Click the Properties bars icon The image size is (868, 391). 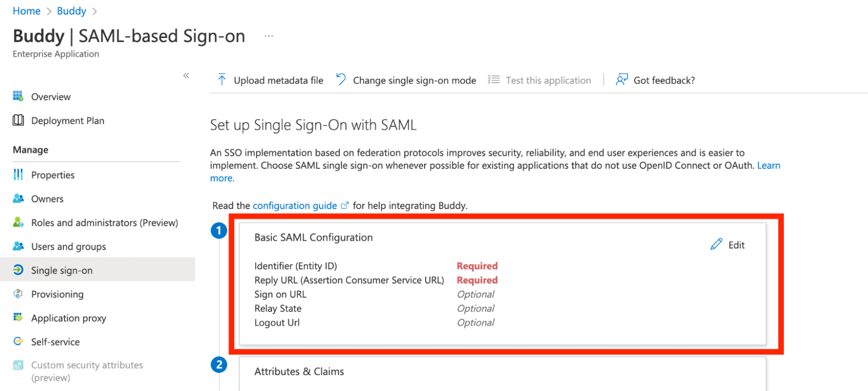18,175
